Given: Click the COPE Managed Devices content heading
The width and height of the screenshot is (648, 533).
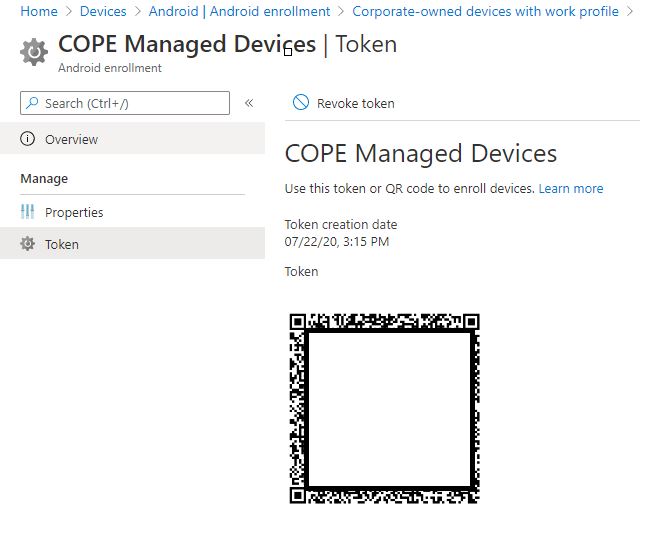Looking at the screenshot, I should 421,154.
